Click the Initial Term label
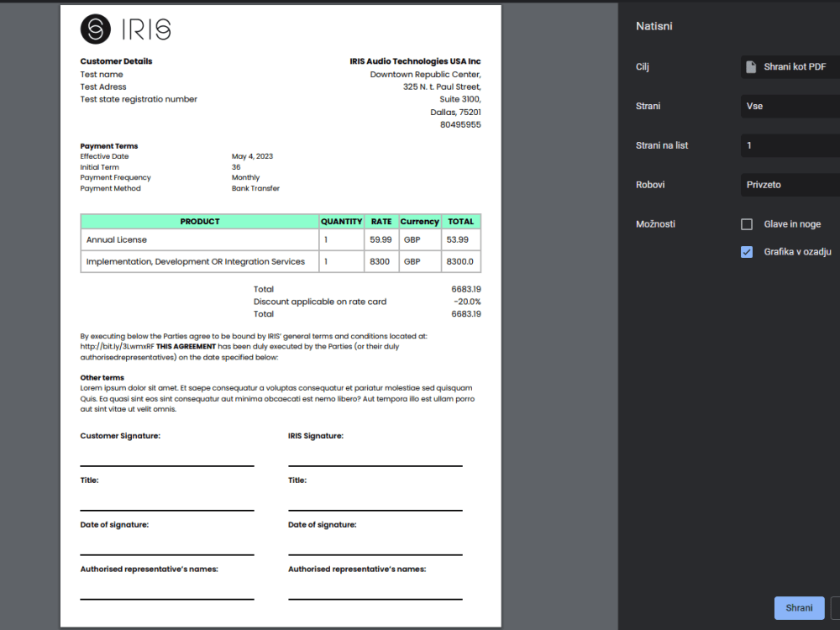The height and width of the screenshot is (630, 840). [x=100, y=167]
